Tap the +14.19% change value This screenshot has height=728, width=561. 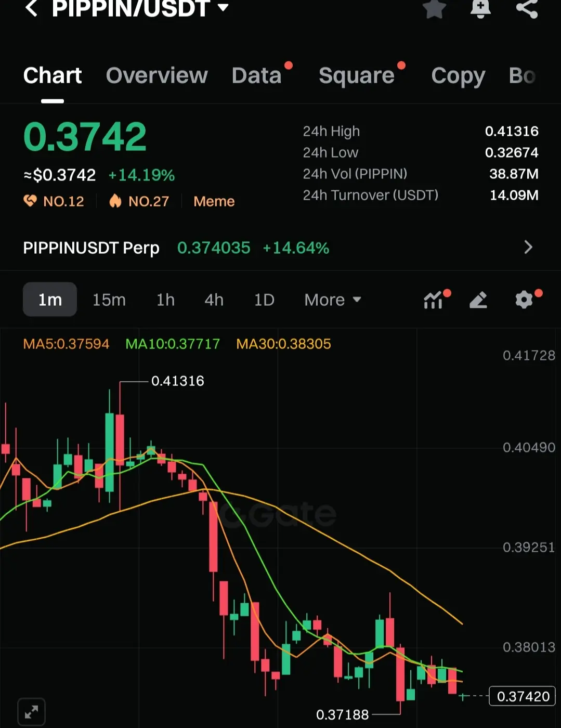click(x=141, y=175)
